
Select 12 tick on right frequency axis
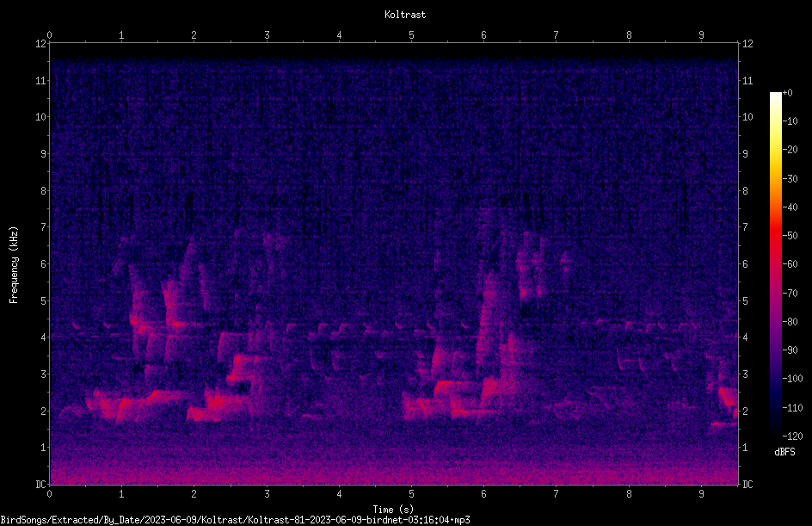(747, 44)
